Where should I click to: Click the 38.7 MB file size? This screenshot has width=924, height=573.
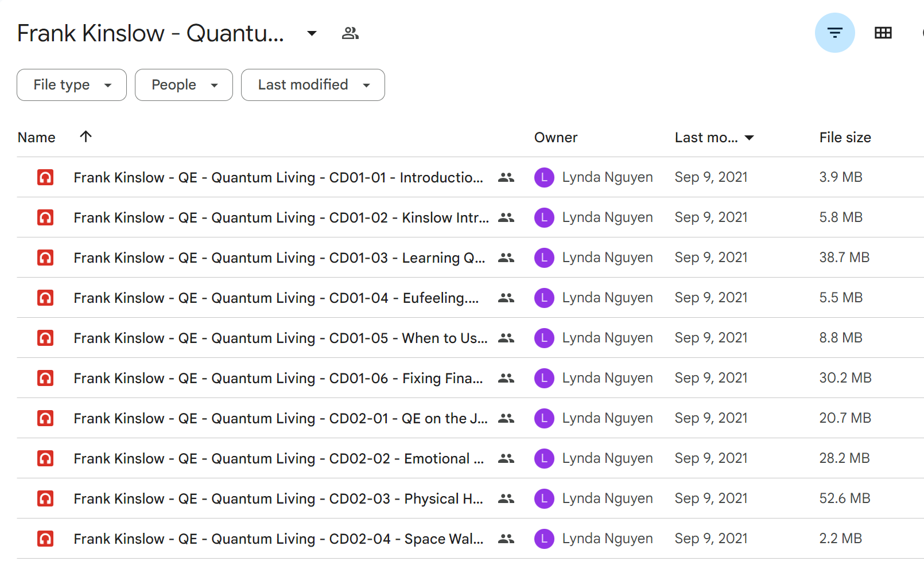tap(844, 258)
